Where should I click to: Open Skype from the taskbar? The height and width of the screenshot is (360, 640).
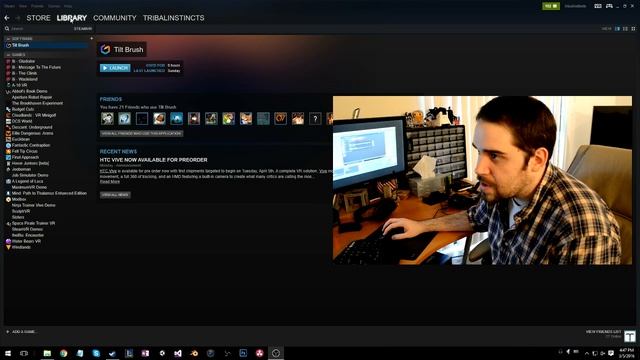click(96, 353)
